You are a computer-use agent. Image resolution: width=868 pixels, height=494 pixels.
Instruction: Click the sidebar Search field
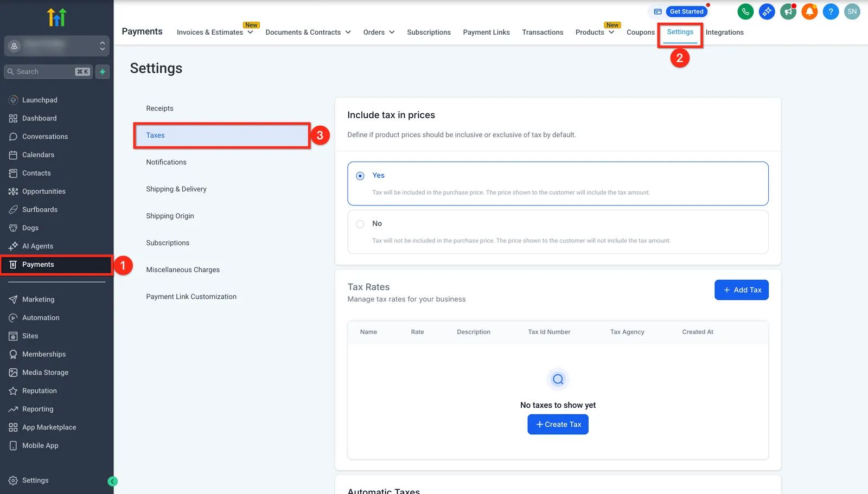pyautogui.click(x=48, y=72)
